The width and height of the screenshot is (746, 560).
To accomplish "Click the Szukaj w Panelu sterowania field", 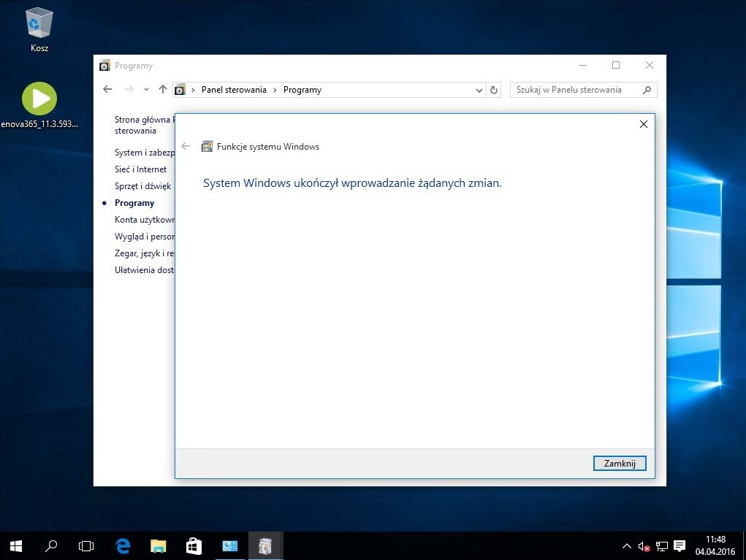I will pyautogui.click(x=575, y=90).
